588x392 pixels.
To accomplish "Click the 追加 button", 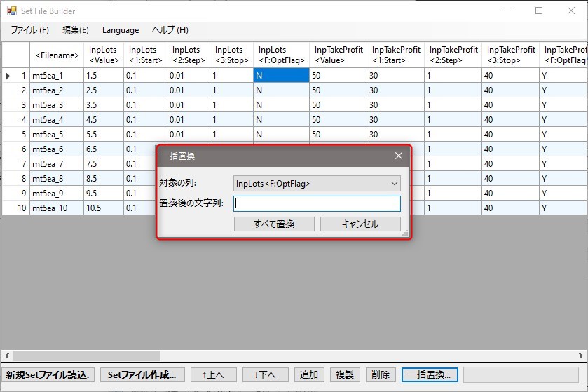I will pyautogui.click(x=309, y=374).
